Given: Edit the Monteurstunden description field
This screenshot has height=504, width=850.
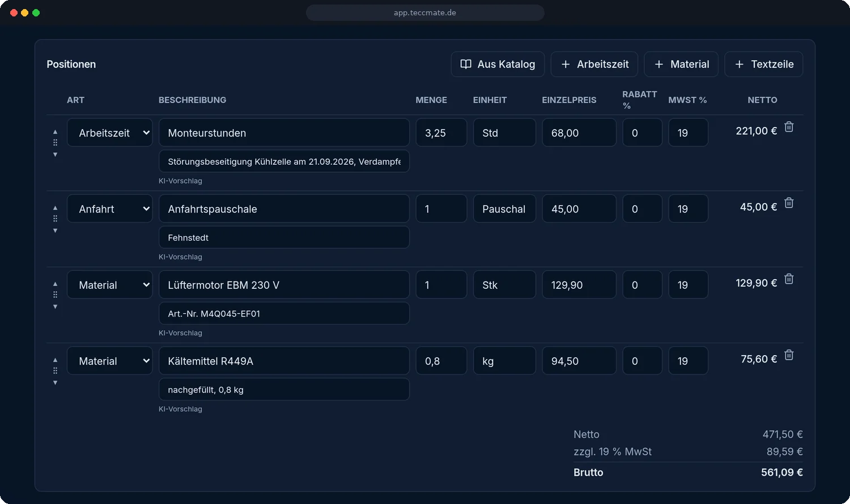Looking at the screenshot, I should pos(284,133).
